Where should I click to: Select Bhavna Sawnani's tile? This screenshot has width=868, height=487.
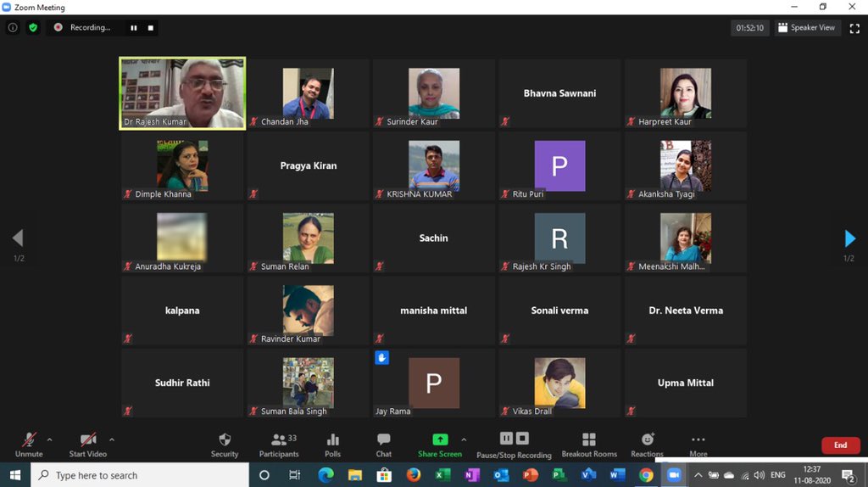(x=559, y=93)
